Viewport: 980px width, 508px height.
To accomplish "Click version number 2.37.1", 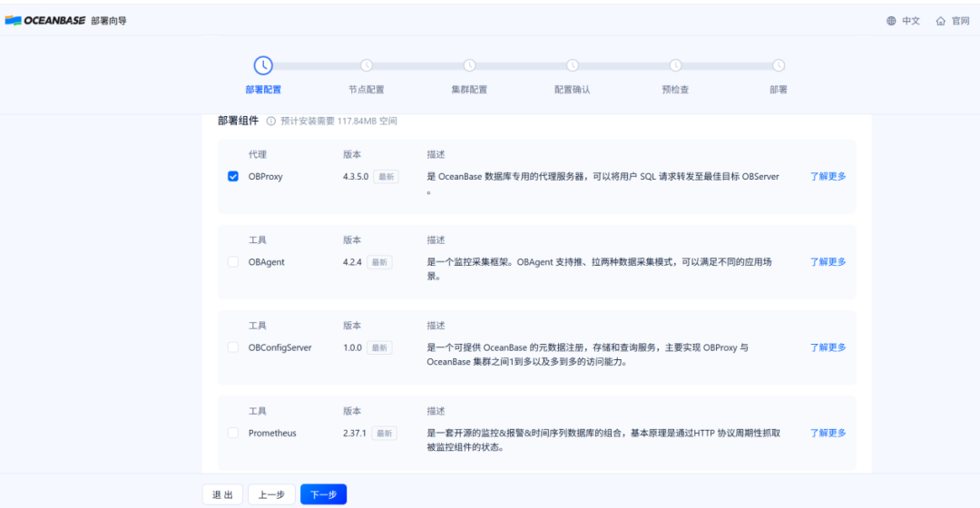I will [x=355, y=433].
